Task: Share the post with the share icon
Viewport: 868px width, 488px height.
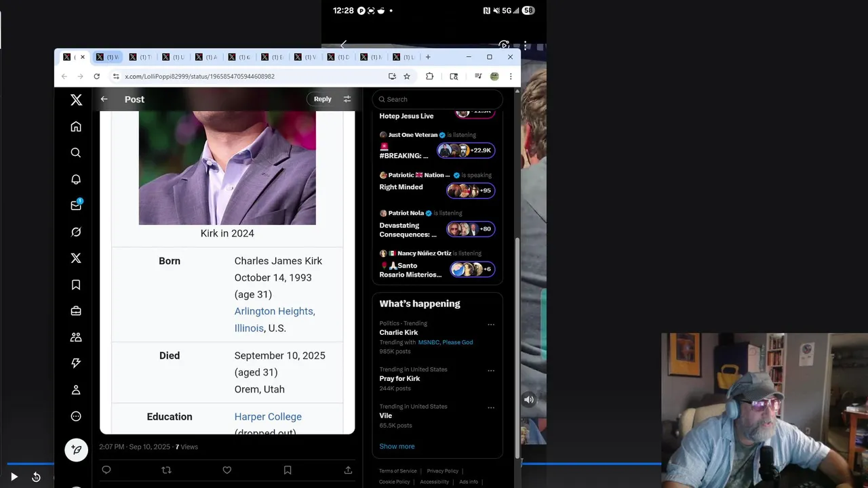Action: coord(348,470)
